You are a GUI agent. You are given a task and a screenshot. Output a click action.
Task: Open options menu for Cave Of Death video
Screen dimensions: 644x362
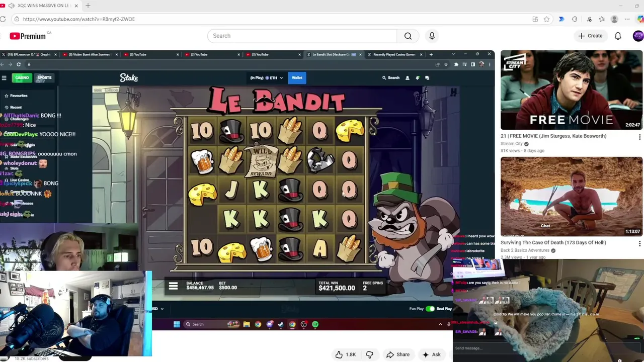click(639, 243)
